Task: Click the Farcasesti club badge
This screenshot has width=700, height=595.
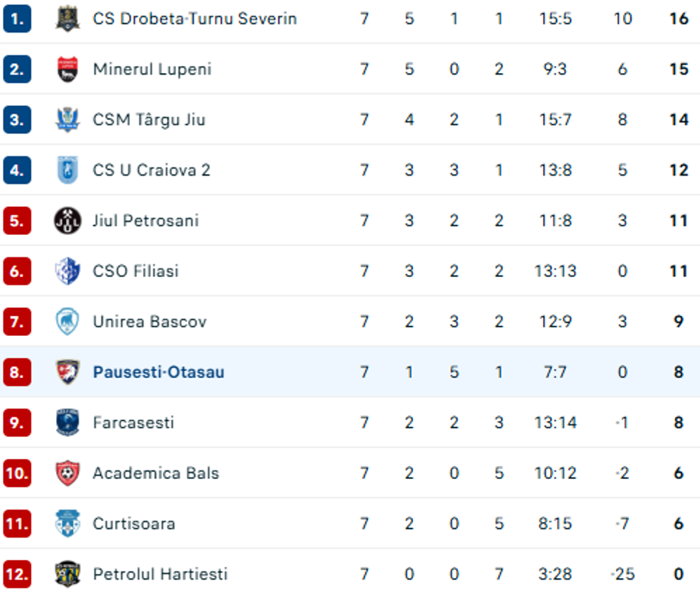Action: 68,422
